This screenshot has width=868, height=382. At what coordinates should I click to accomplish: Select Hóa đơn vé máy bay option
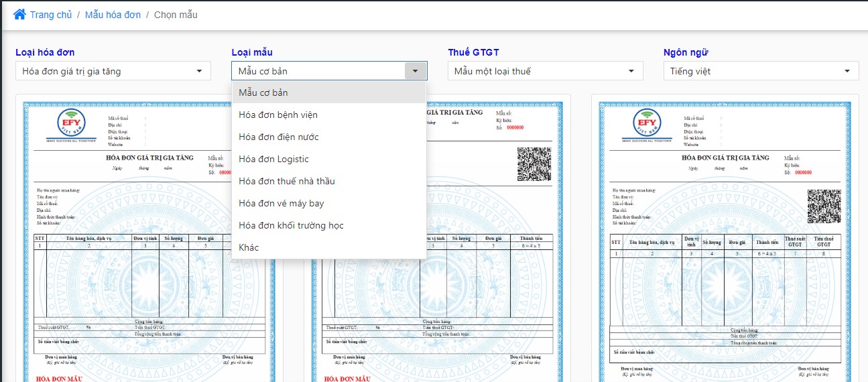click(329, 203)
